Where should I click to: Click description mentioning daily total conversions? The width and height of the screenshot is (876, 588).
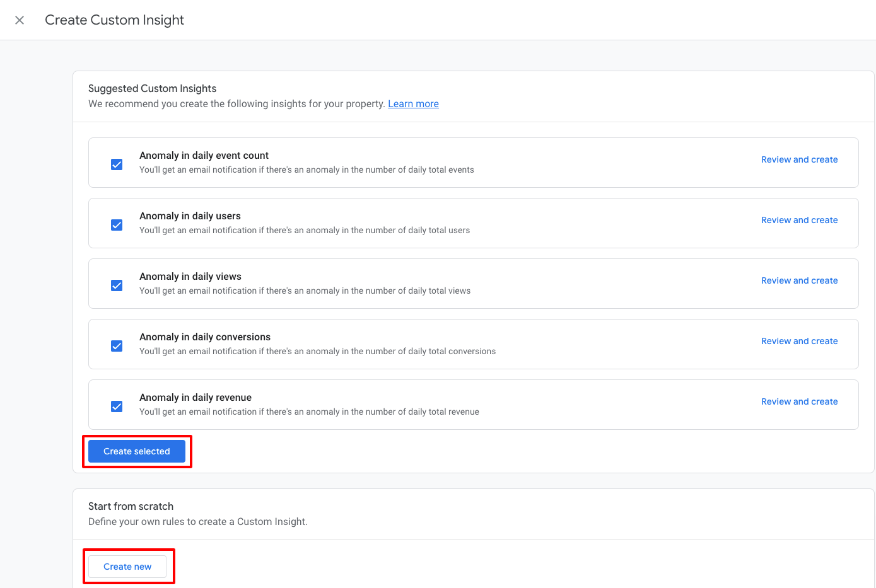317,351
